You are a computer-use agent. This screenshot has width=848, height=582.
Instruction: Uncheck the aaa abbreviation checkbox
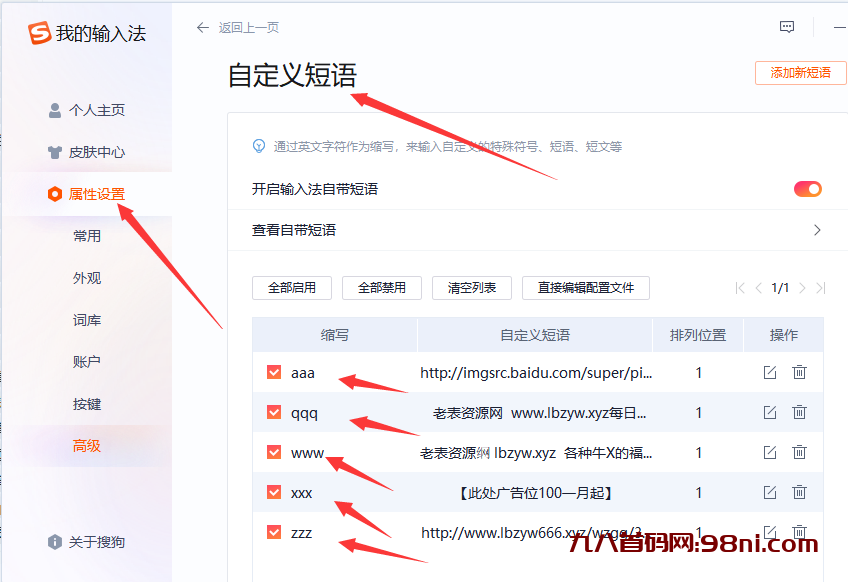click(x=274, y=372)
